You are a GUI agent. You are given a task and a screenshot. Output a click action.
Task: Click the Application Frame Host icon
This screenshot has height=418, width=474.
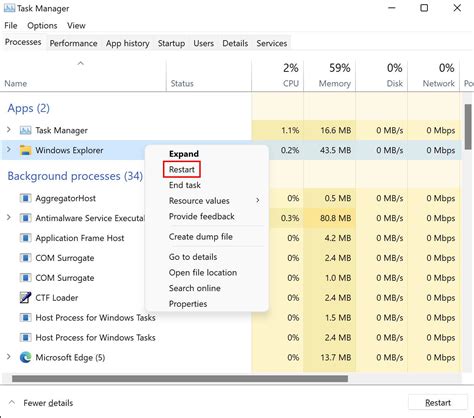click(x=25, y=238)
